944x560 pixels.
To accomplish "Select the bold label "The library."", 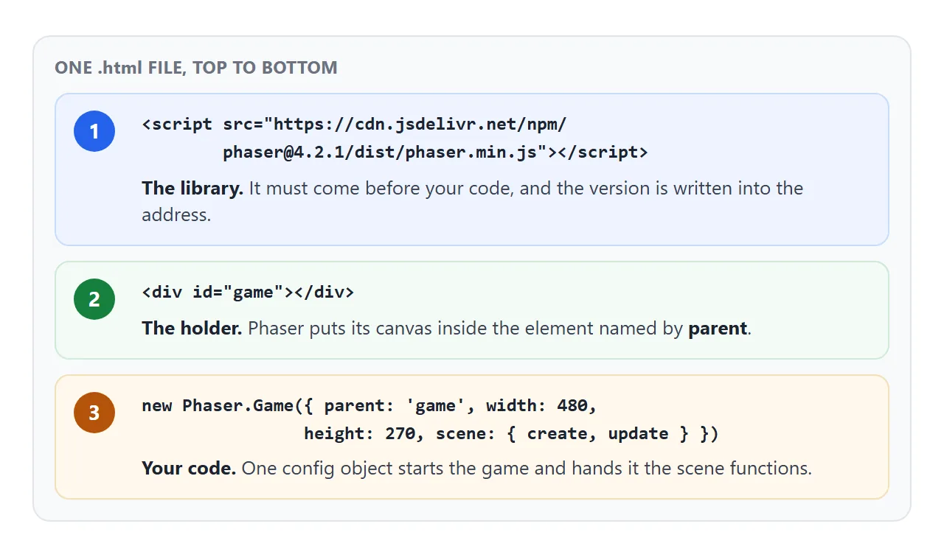I will 192,188.
